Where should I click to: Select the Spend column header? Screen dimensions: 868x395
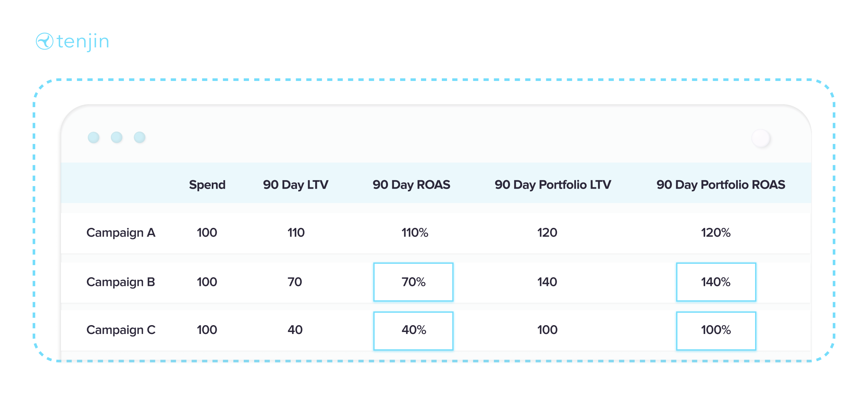pos(207,185)
